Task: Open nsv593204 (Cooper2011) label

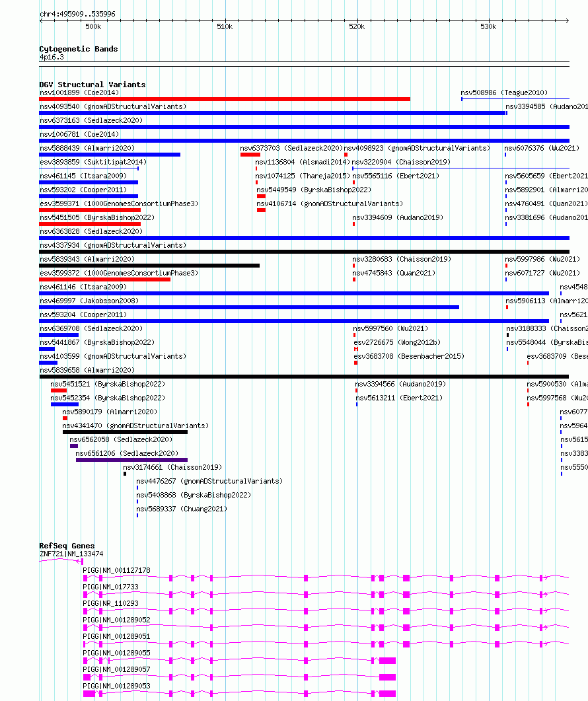Action: [83, 314]
